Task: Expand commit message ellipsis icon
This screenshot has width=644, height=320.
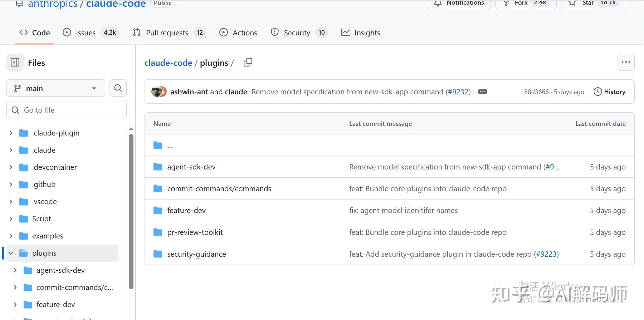Action: click(x=482, y=92)
